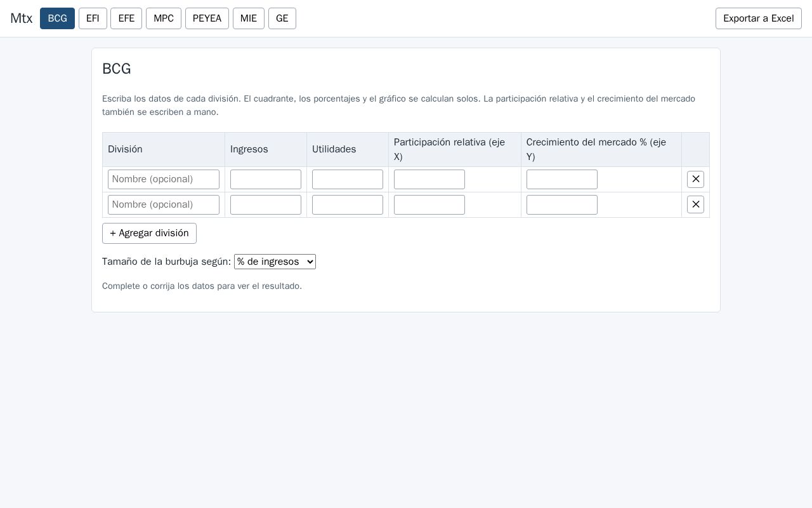Switch to the MPC tab

pyautogui.click(x=164, y=18)
